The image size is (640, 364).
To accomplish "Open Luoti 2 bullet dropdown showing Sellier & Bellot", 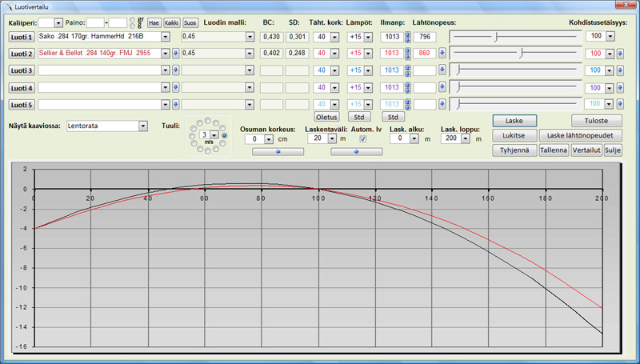I will coord(165,54).
